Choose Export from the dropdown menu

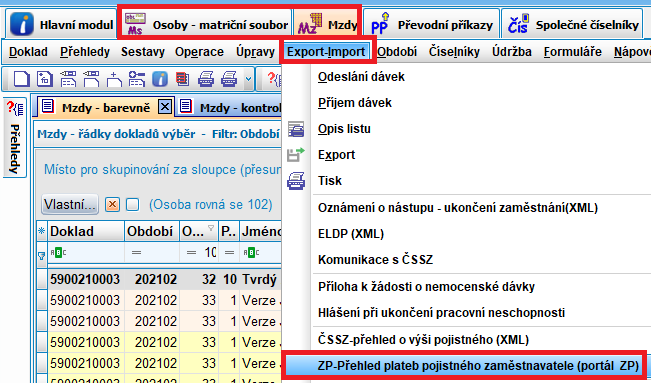[336, 155]
